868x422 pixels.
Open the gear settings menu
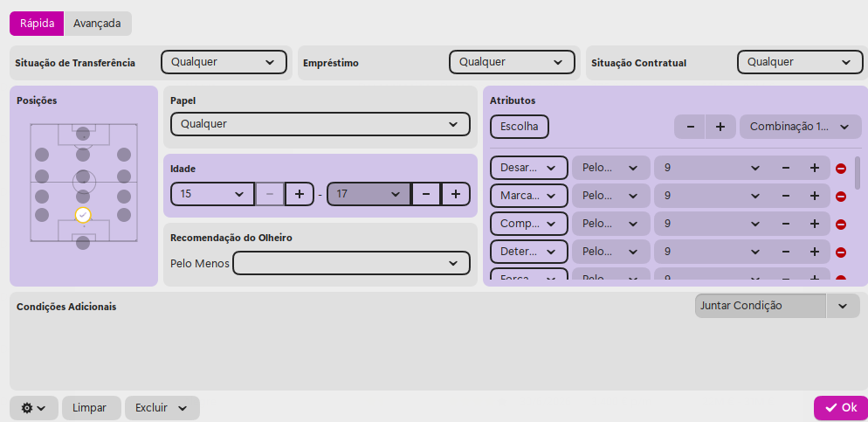pyautogui.click(x=34, y=408)
